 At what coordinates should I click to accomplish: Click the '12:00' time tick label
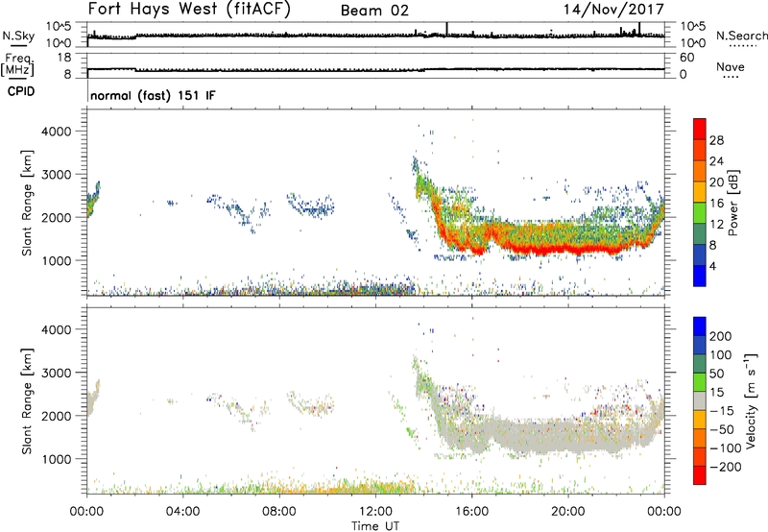375,512
